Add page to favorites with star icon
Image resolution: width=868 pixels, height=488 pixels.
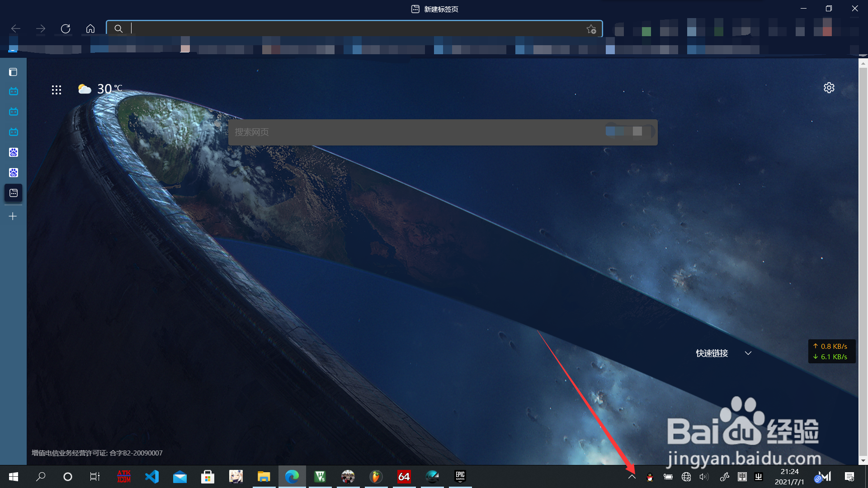591,29
